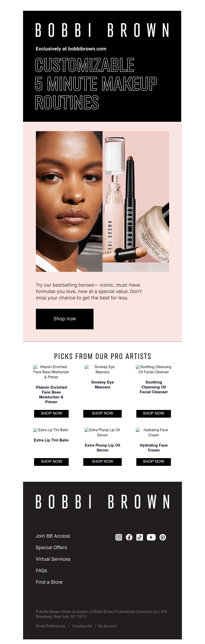Click the model and products hero image
Screen dimensions: 205x644
[102, 202]
